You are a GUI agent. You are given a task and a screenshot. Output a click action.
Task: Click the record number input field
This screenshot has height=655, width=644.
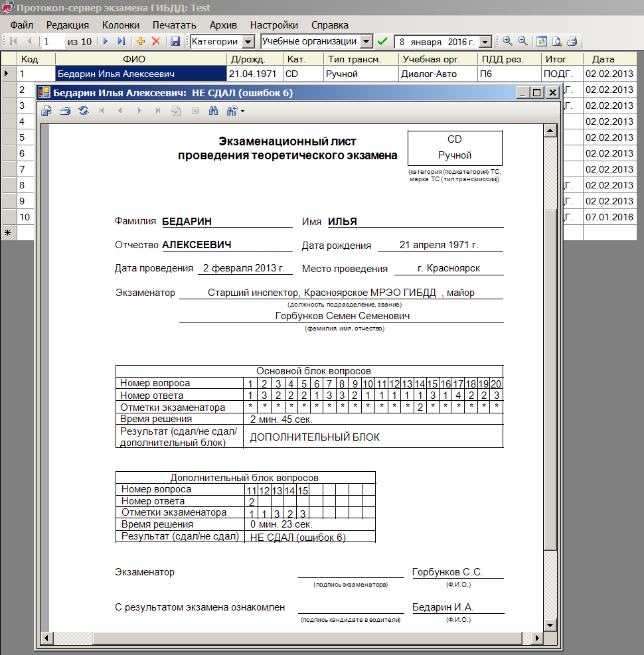(53, 41)
